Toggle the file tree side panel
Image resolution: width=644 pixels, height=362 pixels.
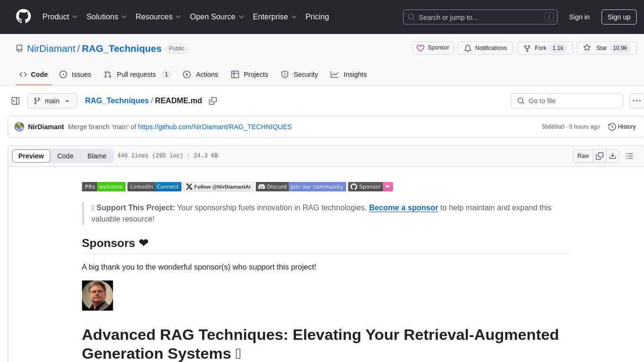16,101
